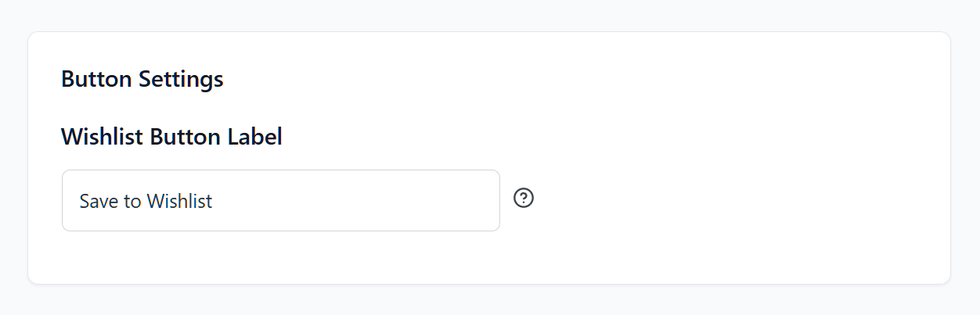Viewport: 980px width, 315px height.
Task: Click empty area of wishlist label input
Action: point(376,201)
